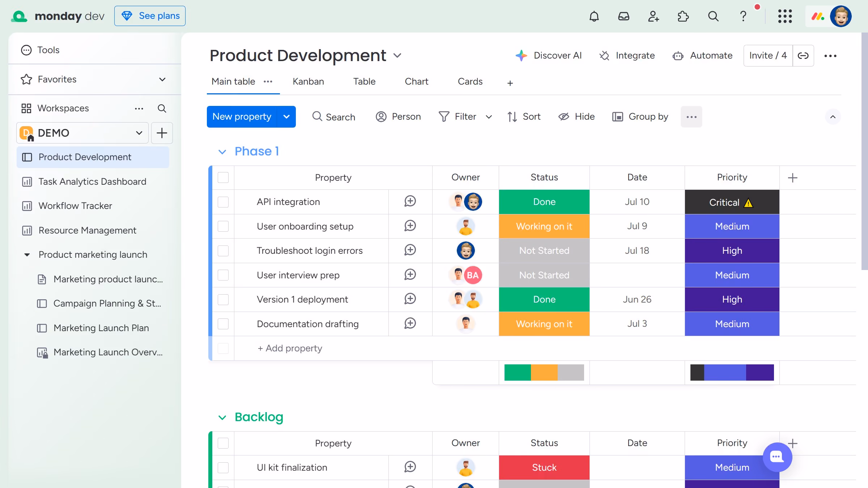Open Workspaces three-dot menu
868x488 pixels.
click(x=139, y=108)
